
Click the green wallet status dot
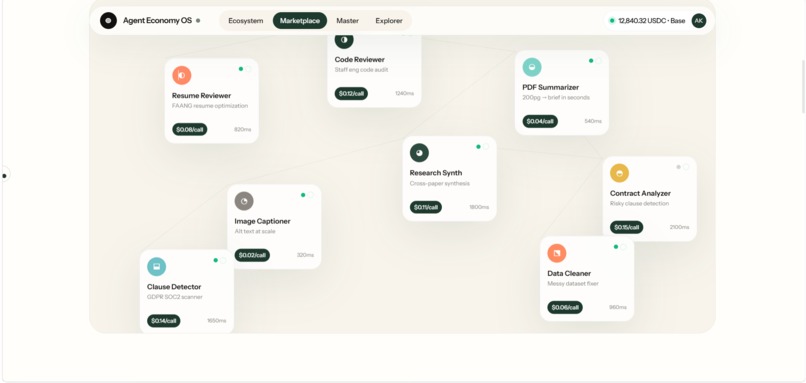[x=612, y=21]
